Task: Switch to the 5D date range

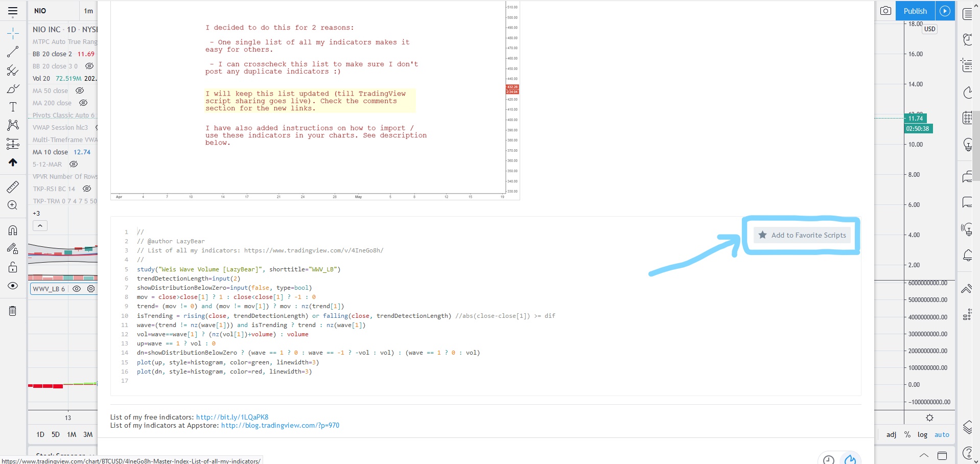Action: coord(56,434)
